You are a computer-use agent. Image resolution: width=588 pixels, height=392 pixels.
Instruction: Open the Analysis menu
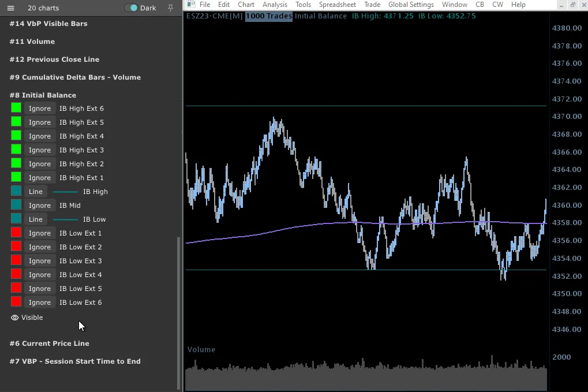(275, 5)
